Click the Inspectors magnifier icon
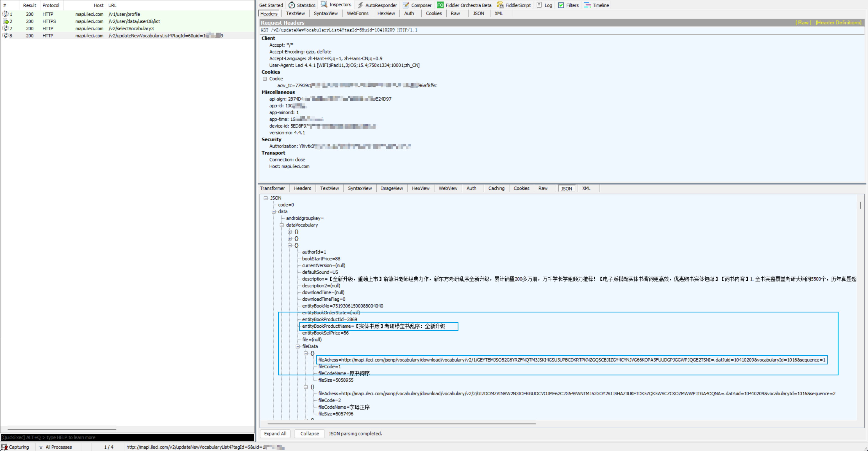Viewport: 868px width, 451px height. [x=324, y=4]
